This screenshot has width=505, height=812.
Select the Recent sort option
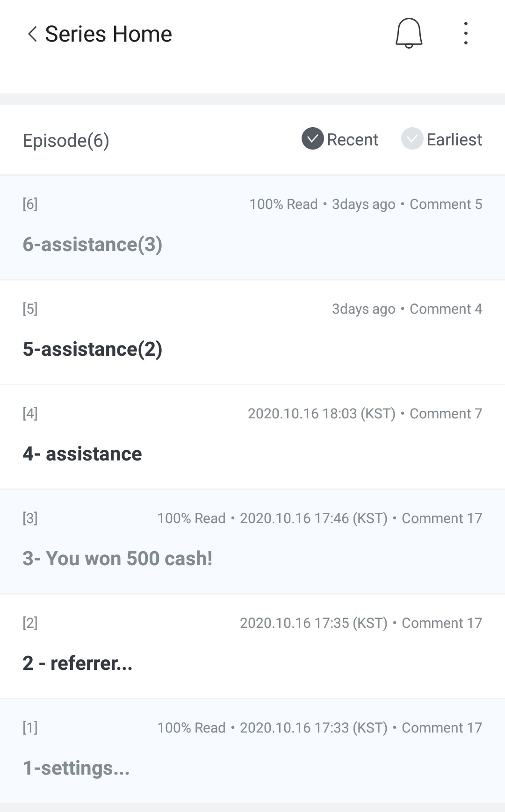coord(352,139)
